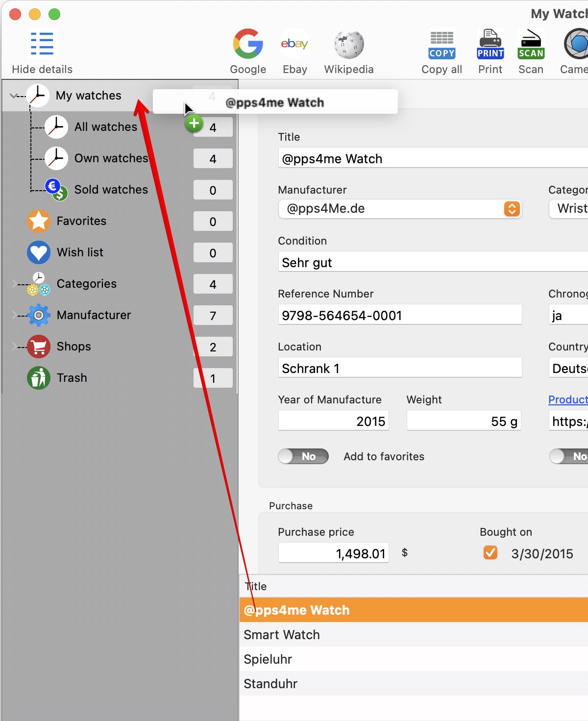Open Google search from toolbar
The image size is (588, 721).
click(248, 44)
